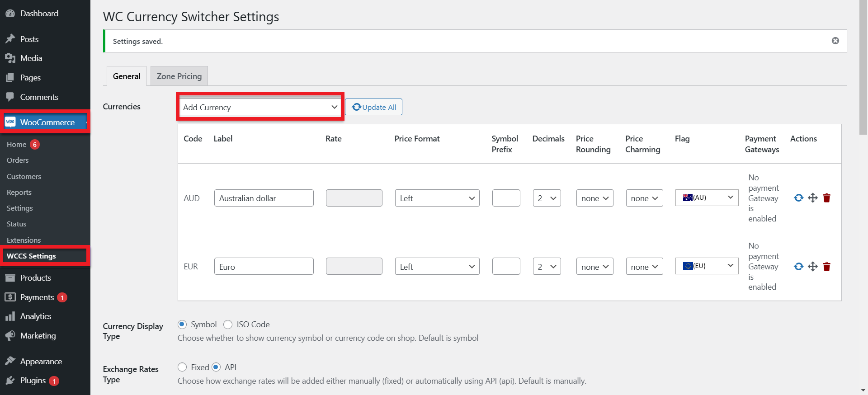The width and height of the screenshot is (868, 395).
Task: Select Fixed exchange rates type
Action: click(182, 367)
